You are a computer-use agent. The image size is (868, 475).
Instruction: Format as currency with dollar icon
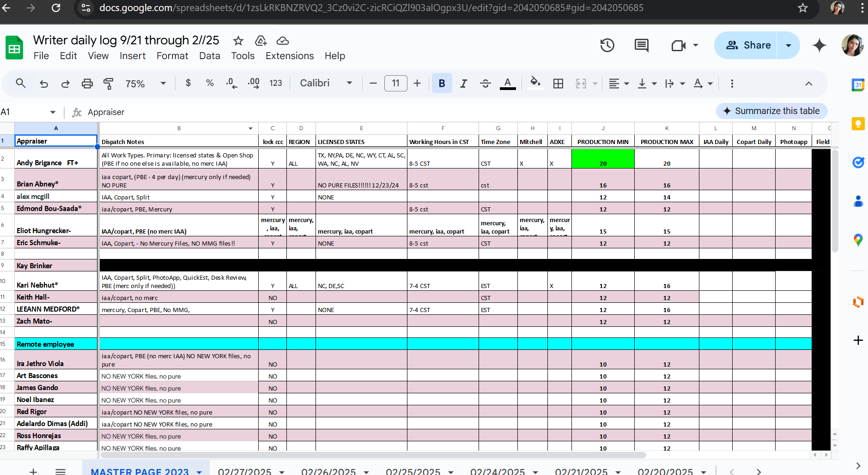(x=188, y=83)
